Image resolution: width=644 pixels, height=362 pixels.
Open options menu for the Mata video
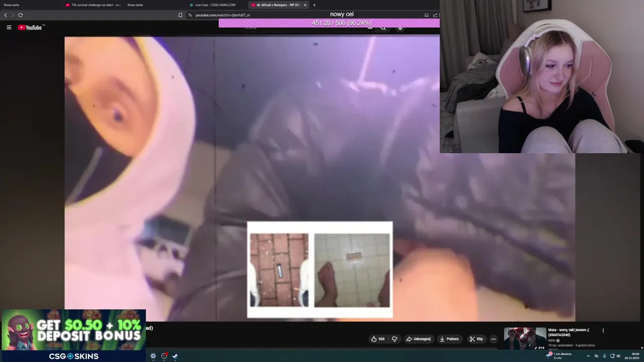click(x=603, y=330)
